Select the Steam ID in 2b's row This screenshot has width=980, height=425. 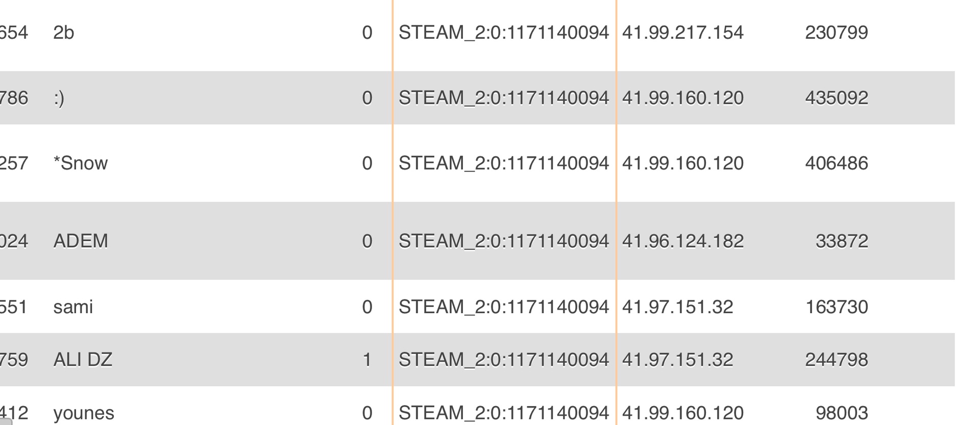coord(504,33)
